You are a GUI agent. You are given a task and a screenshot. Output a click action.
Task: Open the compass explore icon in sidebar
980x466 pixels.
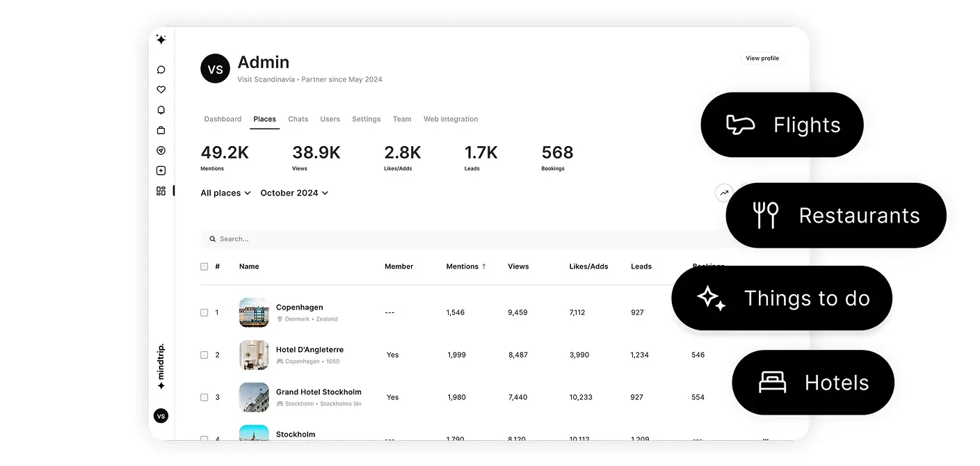(x=161, y=150)
